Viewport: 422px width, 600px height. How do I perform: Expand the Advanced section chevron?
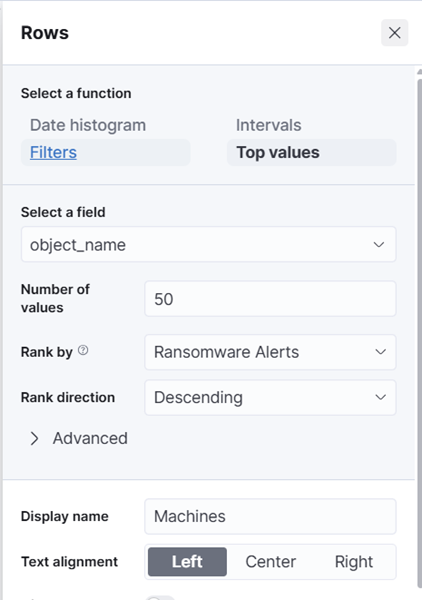click(34, 439)
